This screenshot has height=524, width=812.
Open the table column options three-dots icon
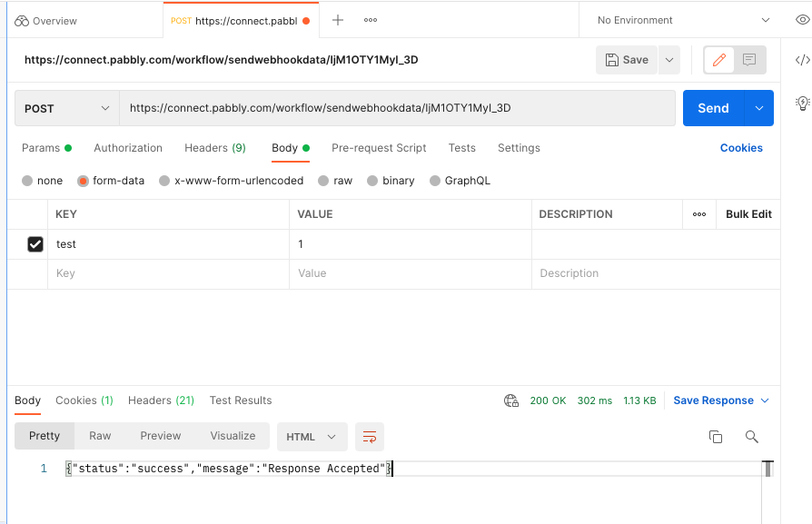699,214
